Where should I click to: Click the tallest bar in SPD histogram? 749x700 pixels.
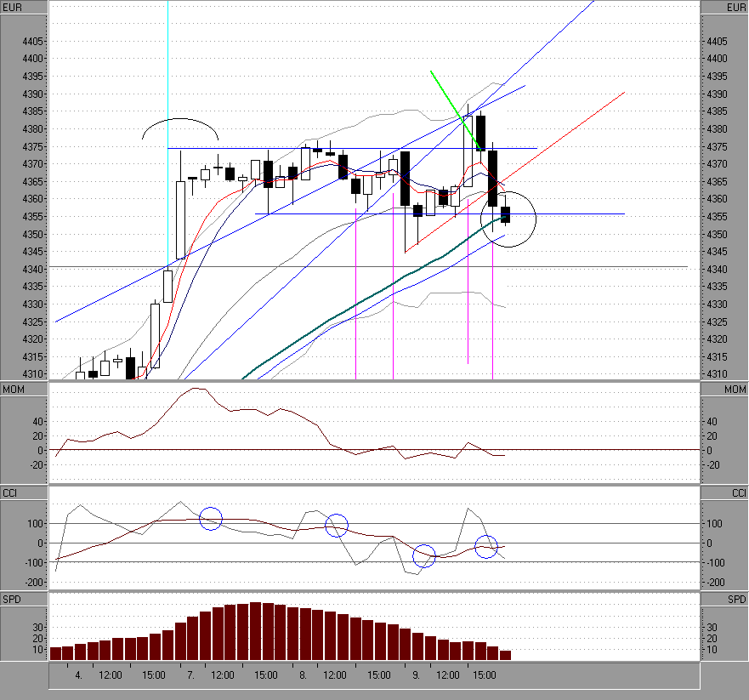pyautogui.click(x=256, y=631)
